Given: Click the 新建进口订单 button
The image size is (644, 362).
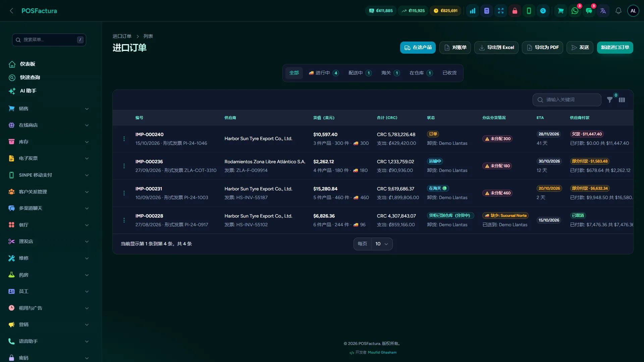Looking at the screenshot, I should point(615,48).
